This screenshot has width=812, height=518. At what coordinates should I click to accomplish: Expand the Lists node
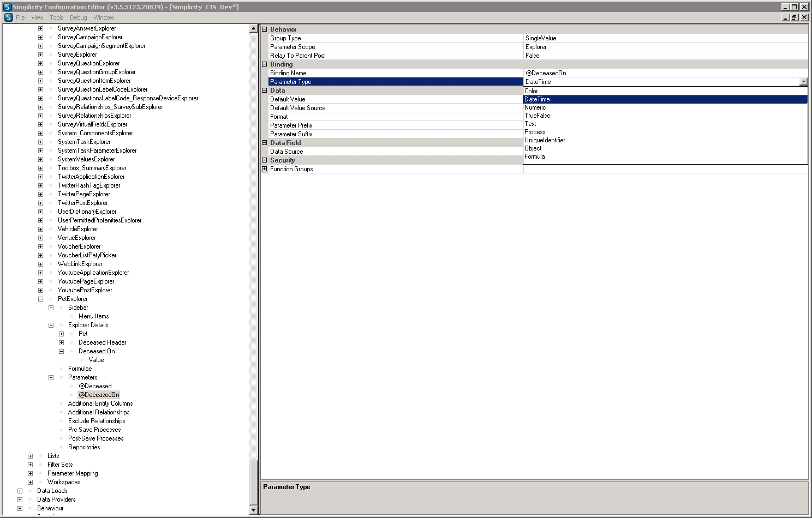(x=30, y=456)
